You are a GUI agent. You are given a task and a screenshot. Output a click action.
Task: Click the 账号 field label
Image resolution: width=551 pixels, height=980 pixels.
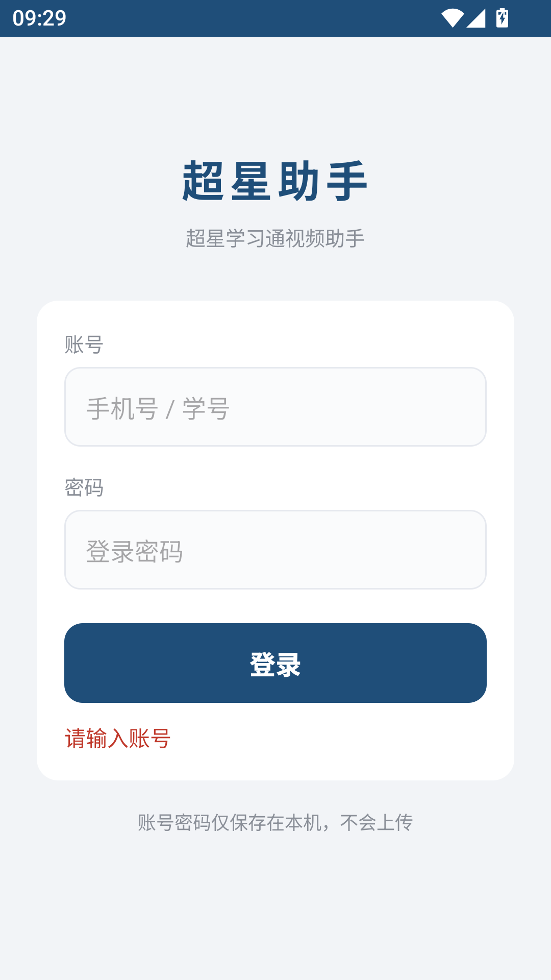84,345
